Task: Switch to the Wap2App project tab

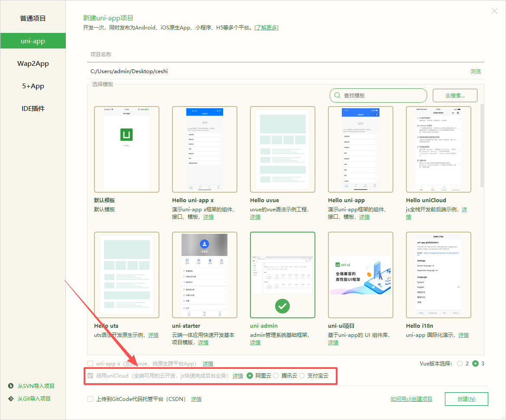Action: [x=33, y=64]
